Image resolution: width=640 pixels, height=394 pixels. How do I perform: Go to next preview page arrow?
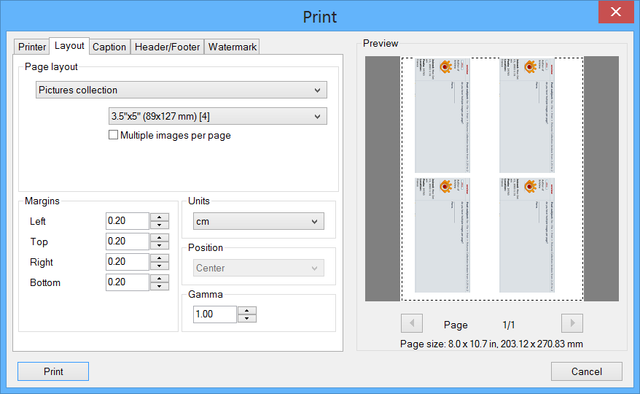(572, 323)
